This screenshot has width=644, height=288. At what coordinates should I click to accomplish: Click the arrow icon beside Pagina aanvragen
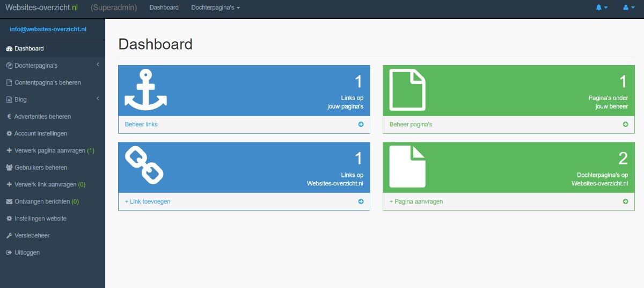tap(625, 201)
